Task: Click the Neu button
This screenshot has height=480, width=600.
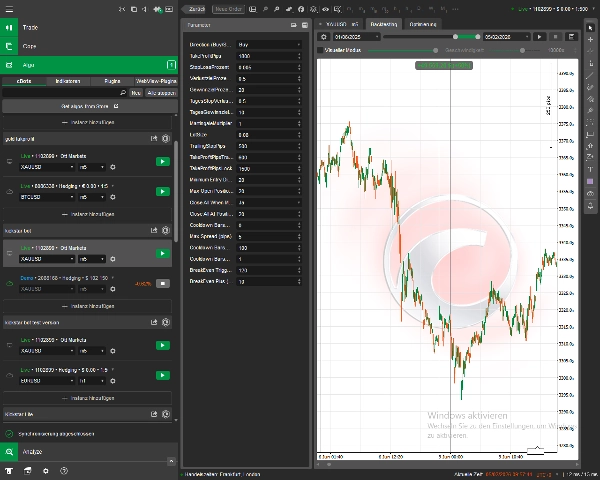Action: (x=136, y=92)
